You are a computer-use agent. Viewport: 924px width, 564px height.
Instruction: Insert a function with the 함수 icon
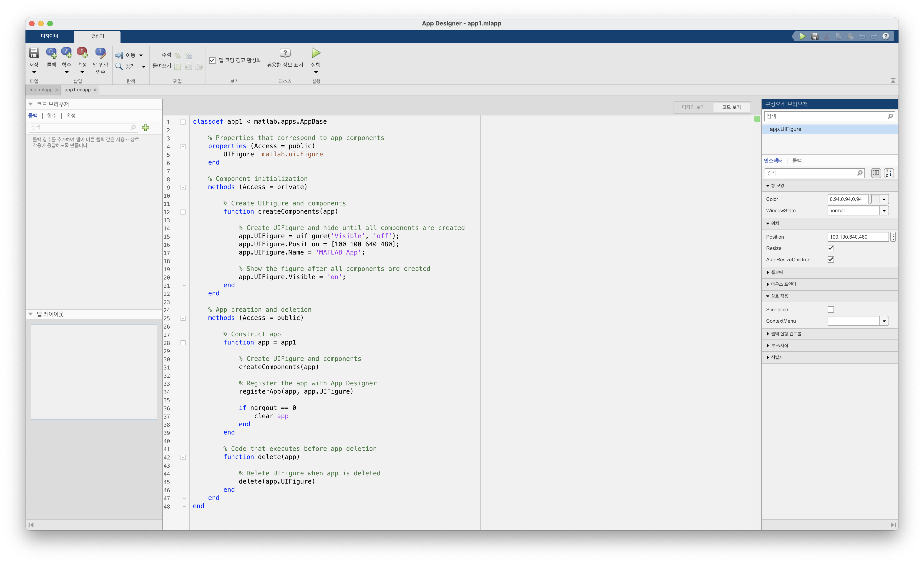[67, 53]
